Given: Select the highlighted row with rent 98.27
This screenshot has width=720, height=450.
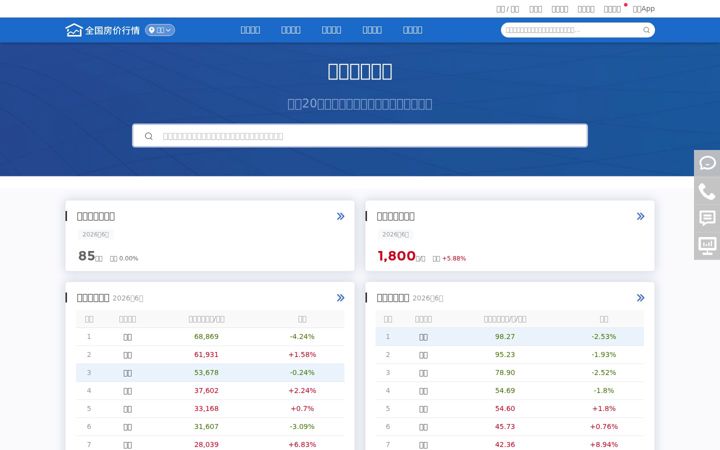Looking at the screenshot, I should pos(510,337).
